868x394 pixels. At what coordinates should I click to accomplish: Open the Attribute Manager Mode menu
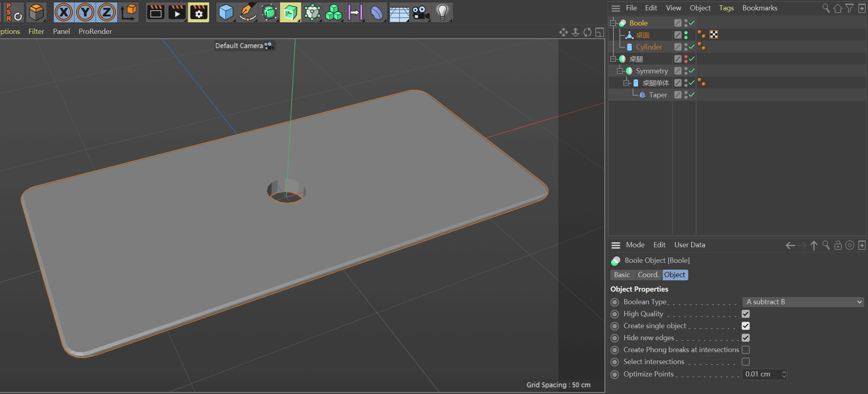[635, 245]
